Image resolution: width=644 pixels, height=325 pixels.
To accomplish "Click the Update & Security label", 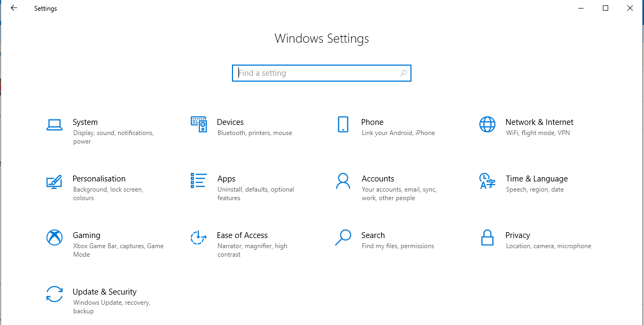I will click(105, 292).
